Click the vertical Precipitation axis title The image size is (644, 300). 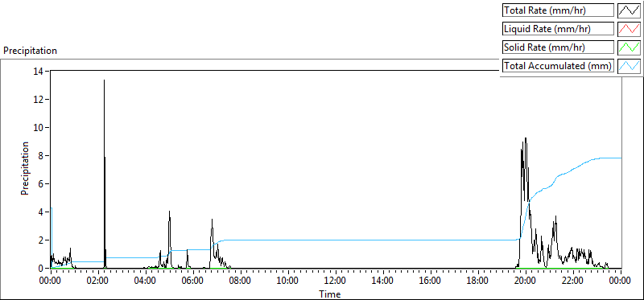point(25,168)
